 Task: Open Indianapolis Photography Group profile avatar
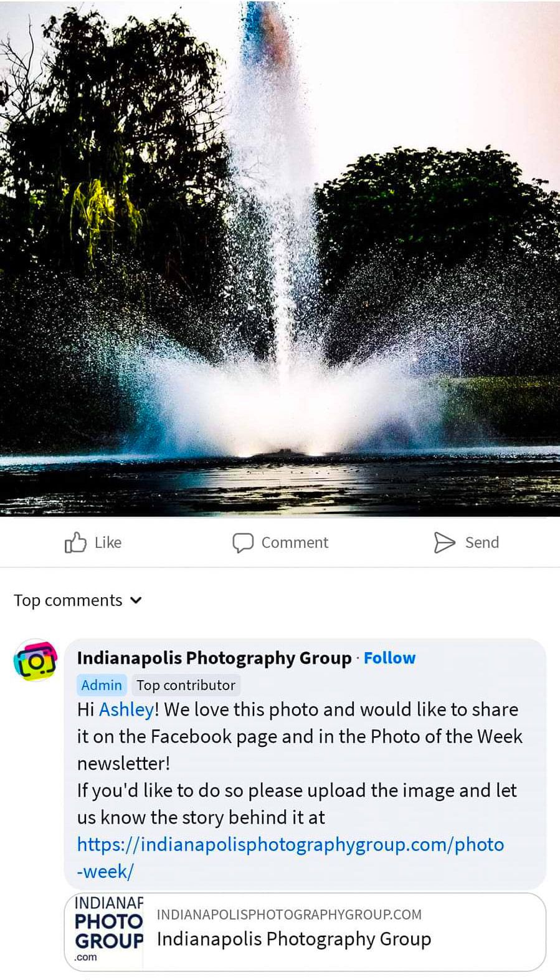pyautogui.click(x=36, y=660)
